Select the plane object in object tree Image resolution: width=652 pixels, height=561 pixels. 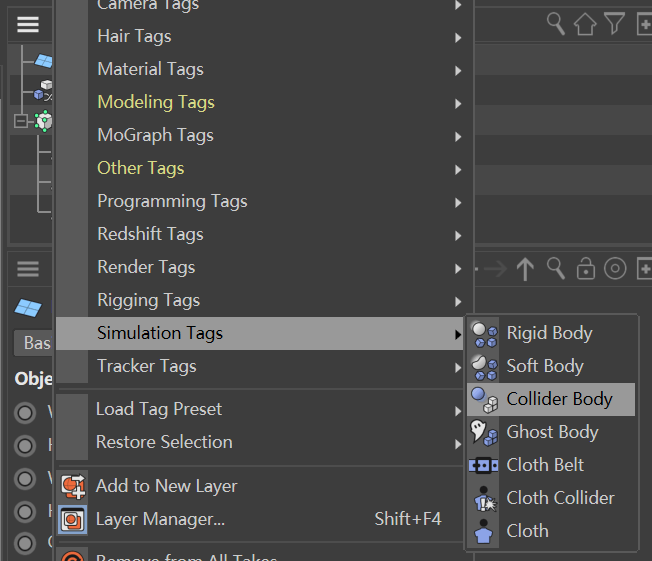[x=44, y=61]
